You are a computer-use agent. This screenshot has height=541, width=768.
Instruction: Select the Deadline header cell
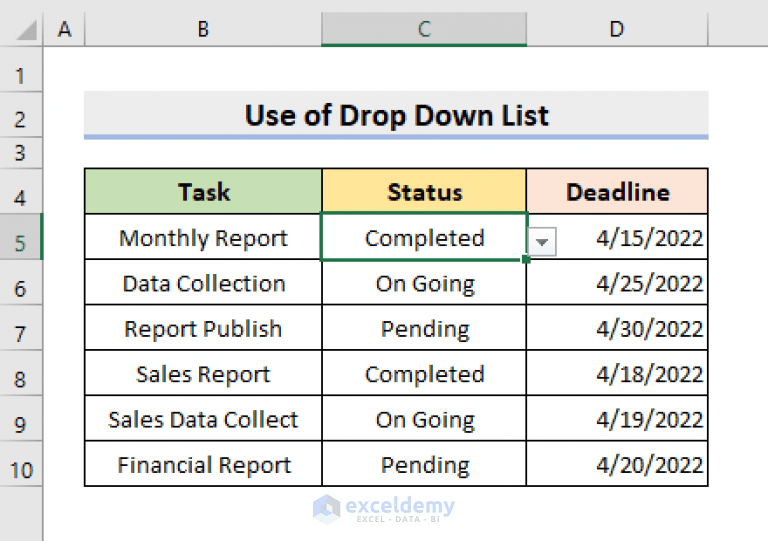pyautogui.click(x=617, y=191)
